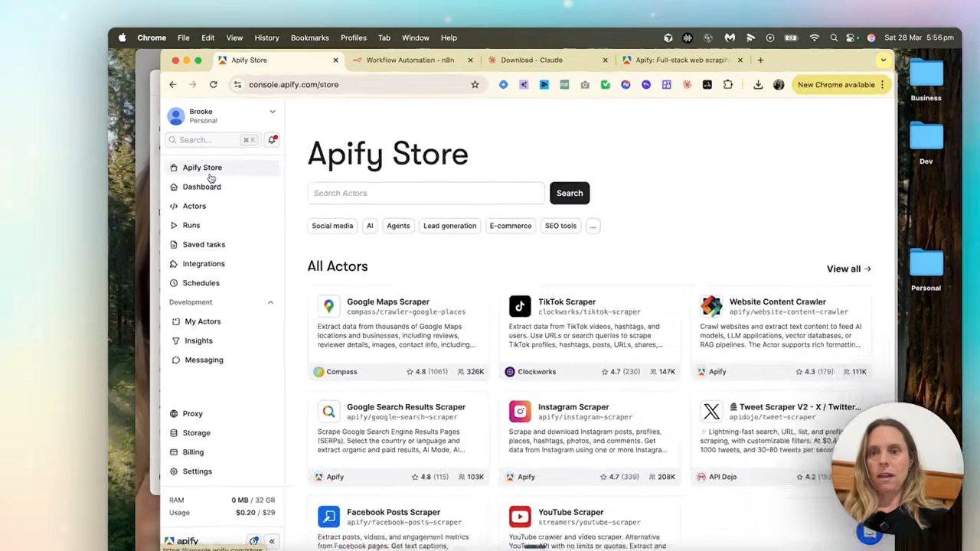Click the sidebar search field
Screen dimensions: 980x551
[x=212, y=140]
